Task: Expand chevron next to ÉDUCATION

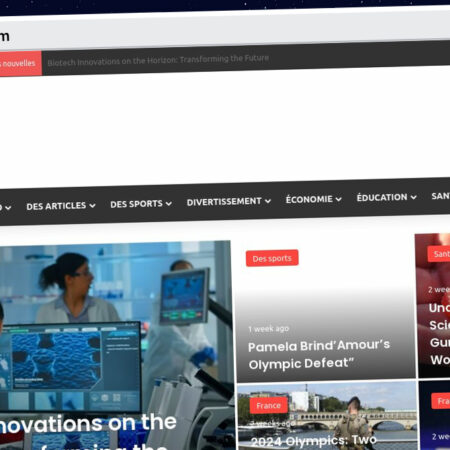Action: (414, 197)
